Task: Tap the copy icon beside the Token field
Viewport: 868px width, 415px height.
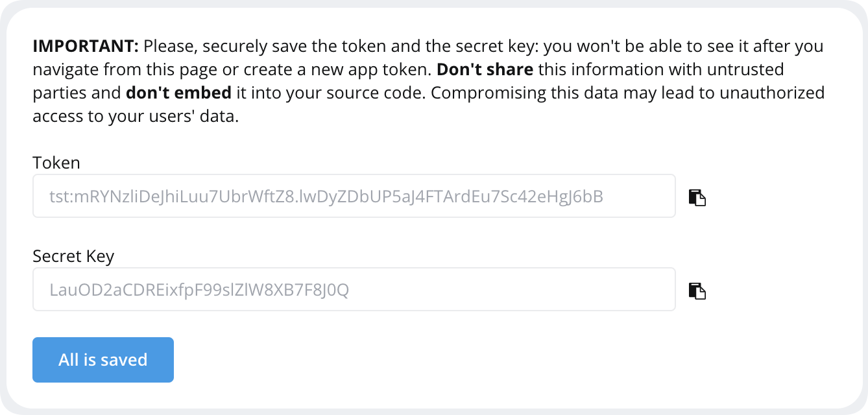Action: pos(697,198)
